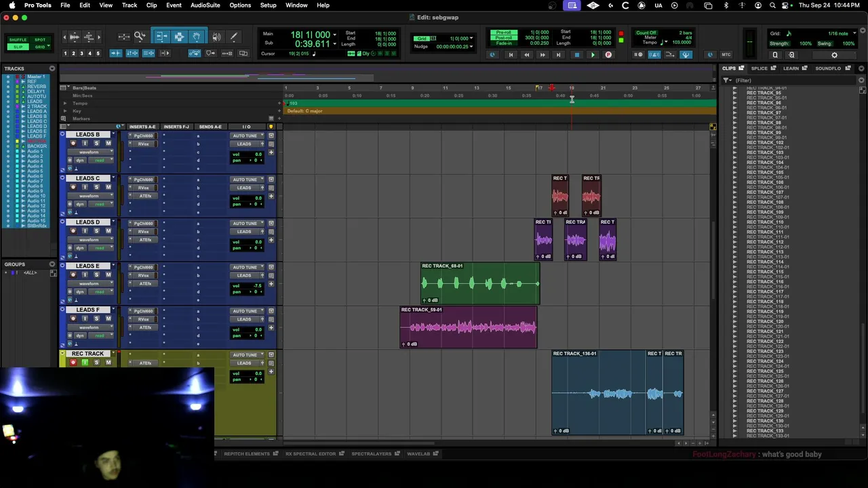Open LEADS B waveform view dropdown

89,152
